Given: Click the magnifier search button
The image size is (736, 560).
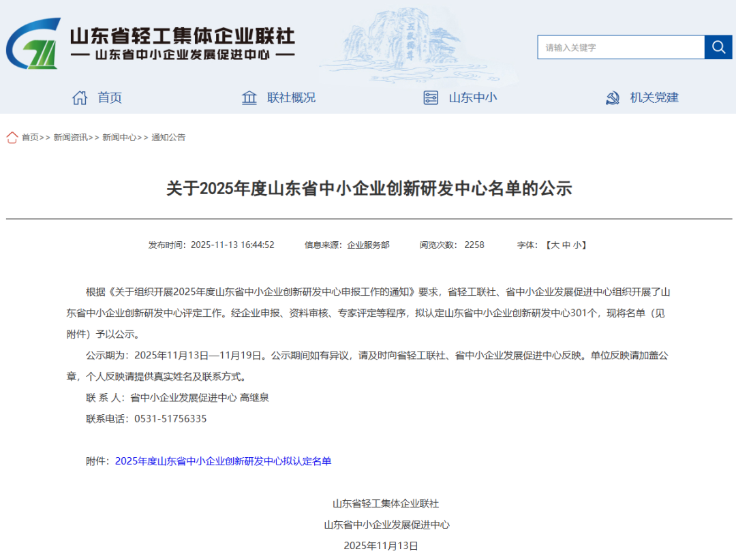Looking at the screenshot, I should pyautogui.click(x=718, y=47).
